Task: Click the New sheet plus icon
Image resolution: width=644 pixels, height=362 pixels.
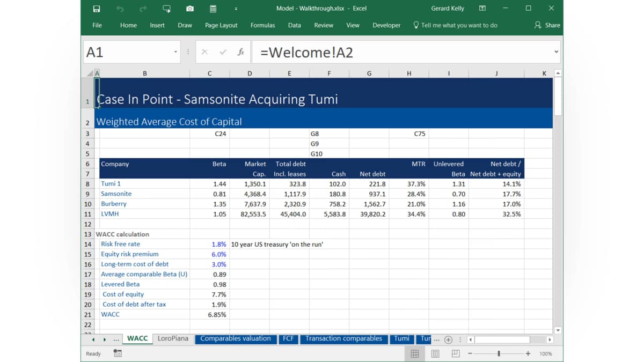Action: (448, 339)
